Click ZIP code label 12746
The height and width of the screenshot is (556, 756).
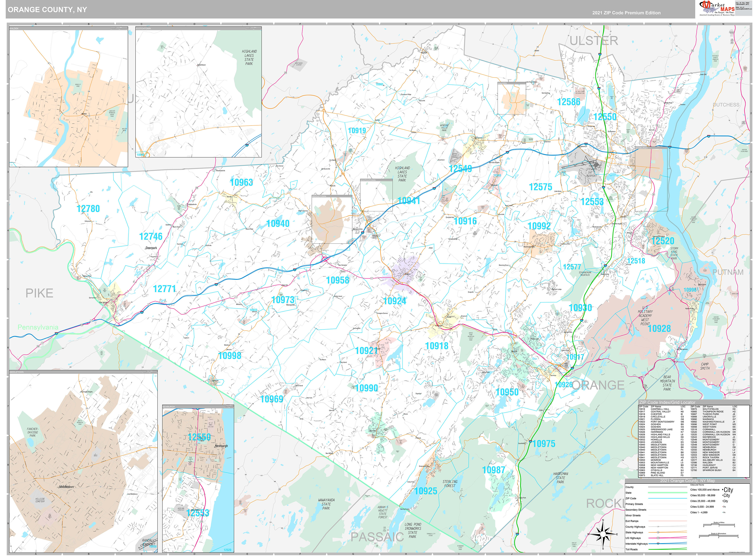pos(151,237)
